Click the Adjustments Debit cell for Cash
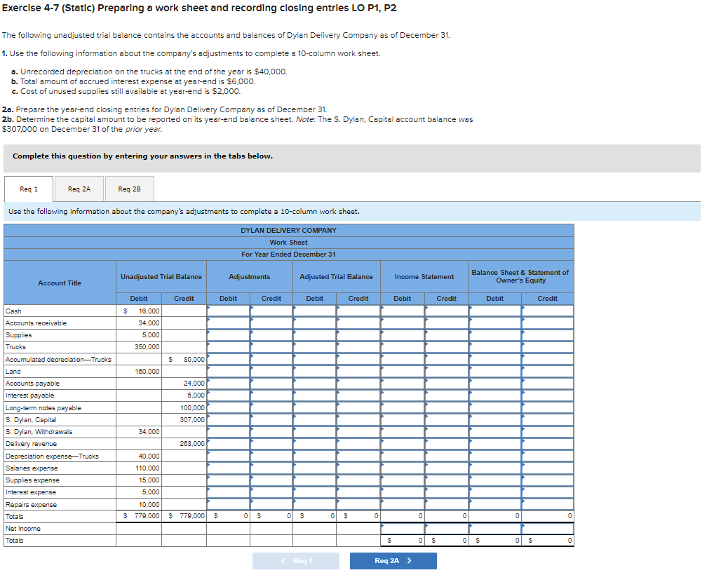728x575 pixels. [x=228, y=310]
